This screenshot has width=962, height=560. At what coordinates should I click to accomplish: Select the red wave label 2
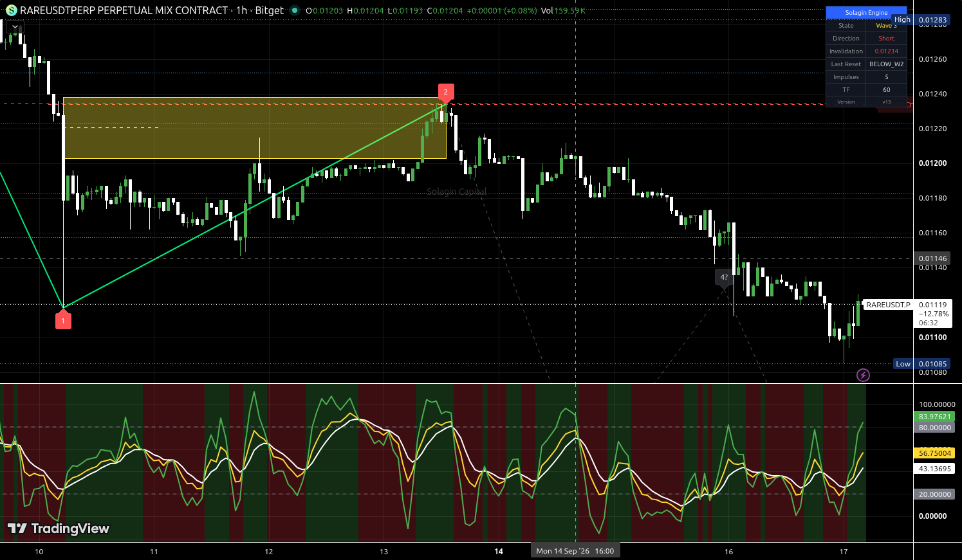[x=446, y=93]
